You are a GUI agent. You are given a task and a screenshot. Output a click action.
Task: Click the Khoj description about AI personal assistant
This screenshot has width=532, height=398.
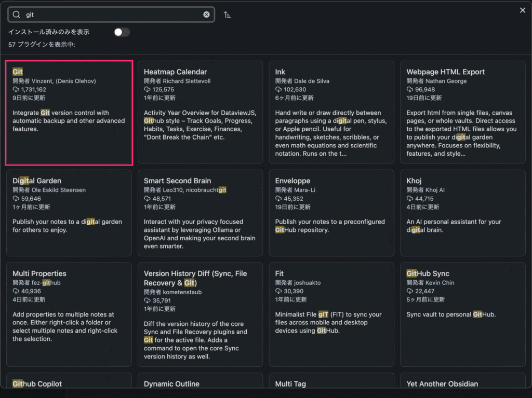(454, 226)
